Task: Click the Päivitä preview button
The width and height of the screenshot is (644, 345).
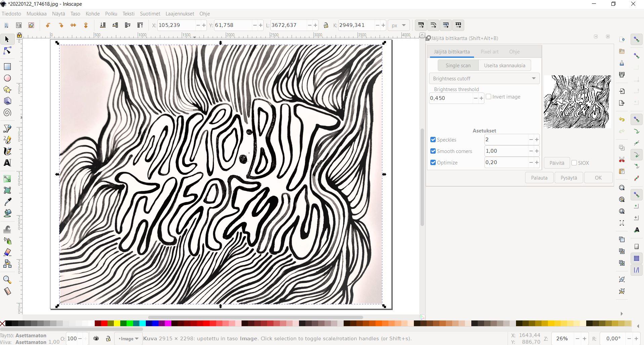Action: click(x=557, y=163)
